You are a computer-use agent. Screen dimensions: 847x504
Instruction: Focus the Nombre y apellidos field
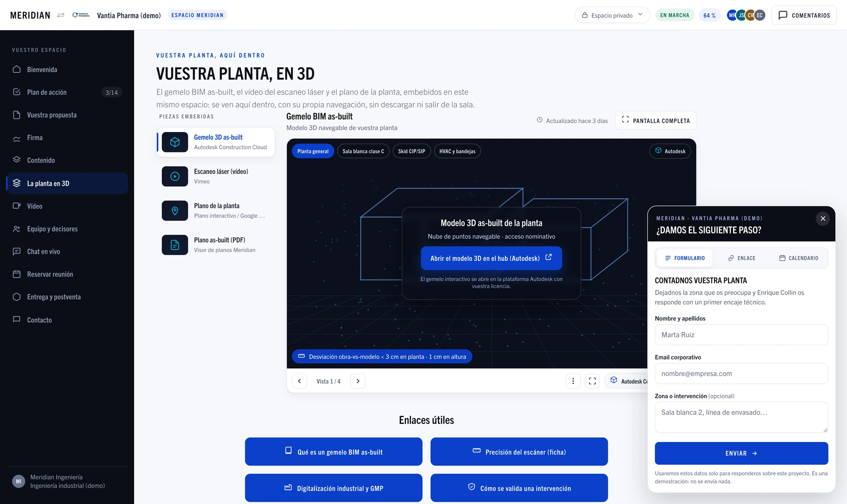point(741,335)
